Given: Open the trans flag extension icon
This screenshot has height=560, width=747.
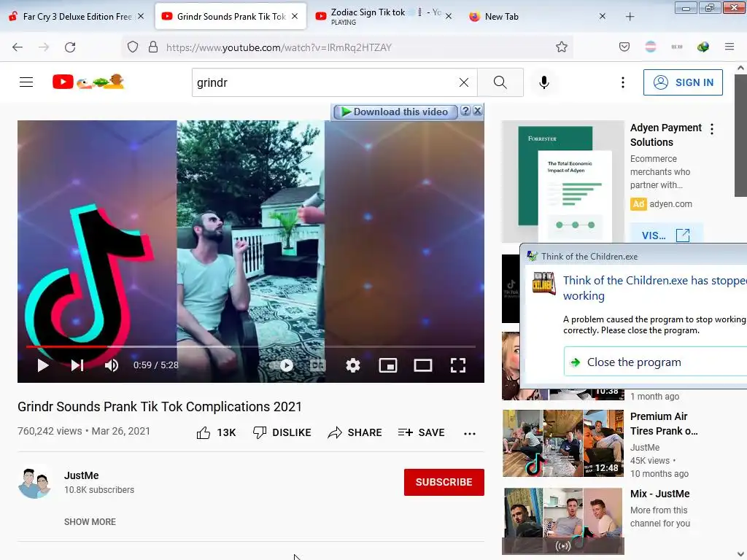Looking at the screenshot, I should point(650,47).
